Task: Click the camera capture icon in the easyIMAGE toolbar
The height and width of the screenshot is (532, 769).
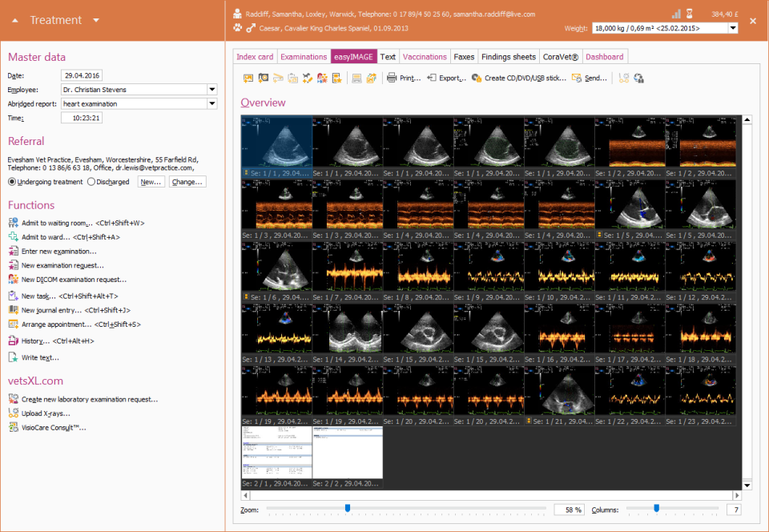Action: tap(264, 78)
